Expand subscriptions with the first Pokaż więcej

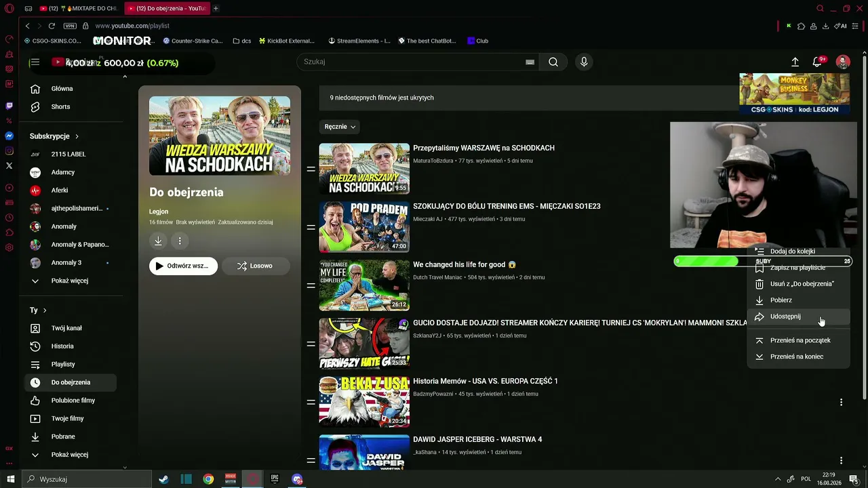tap(69, 281)
